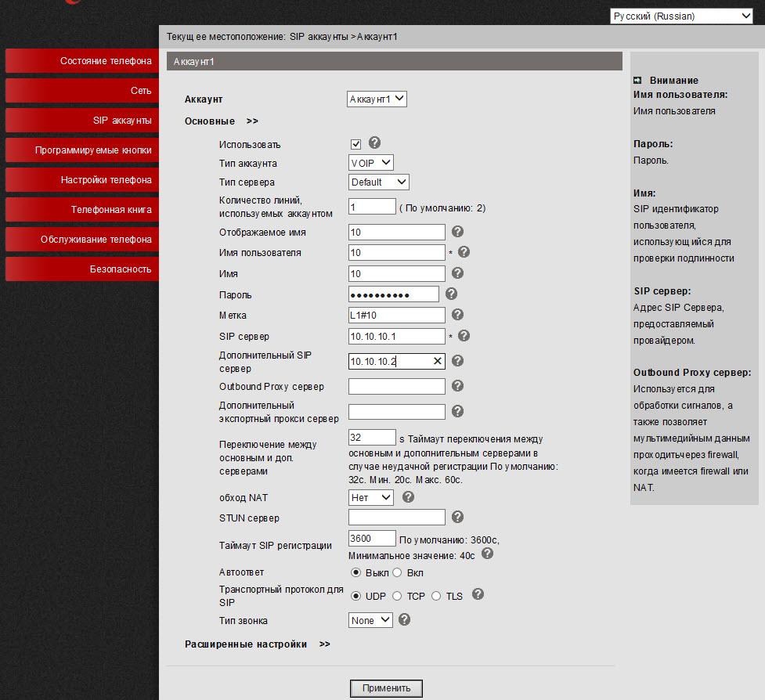This screenshot has height=700, width=765.
Task: Click help icon beside Тип звонка dropdown
Action: pyautogui.click(x=404, y=619)
